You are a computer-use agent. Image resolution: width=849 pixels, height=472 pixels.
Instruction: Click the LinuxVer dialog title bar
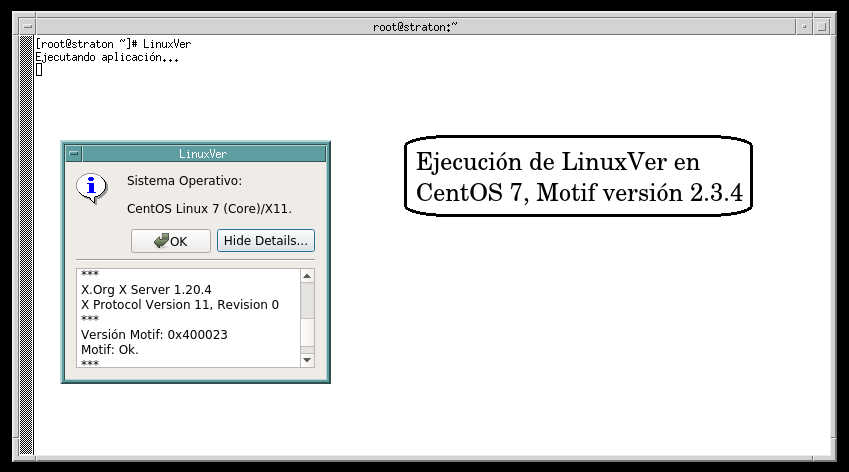(x=204, y=154)
